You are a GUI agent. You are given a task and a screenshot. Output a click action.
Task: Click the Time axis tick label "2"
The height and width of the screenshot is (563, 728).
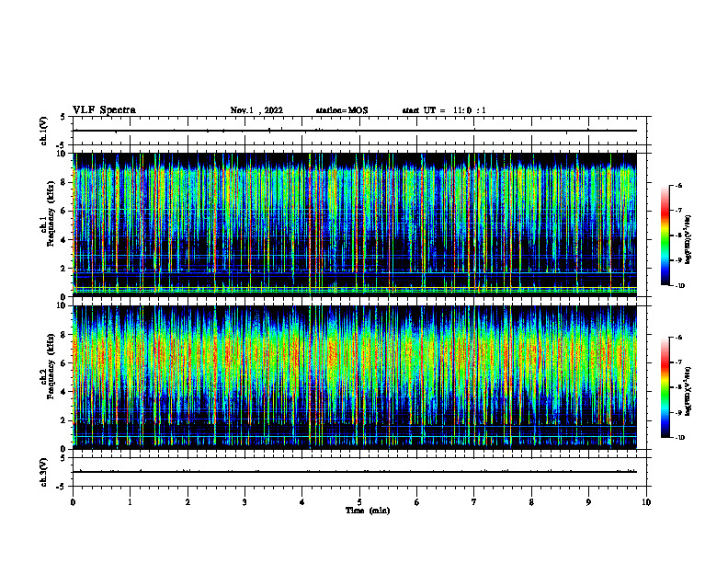click(x=188, y=502)
